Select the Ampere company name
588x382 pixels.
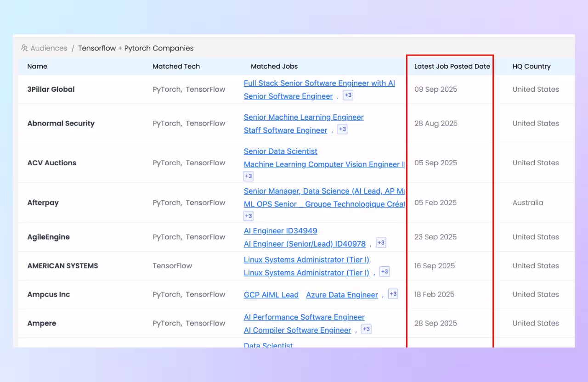[42, 323]
